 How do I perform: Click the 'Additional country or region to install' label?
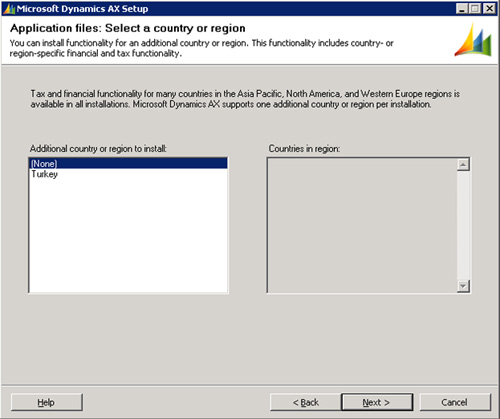coord(98,149)
